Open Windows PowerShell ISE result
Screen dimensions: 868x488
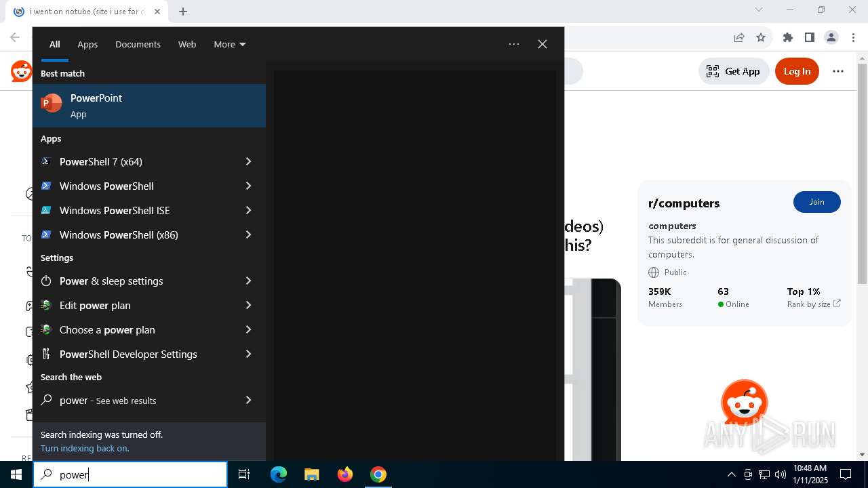click(x=137, y=210)
